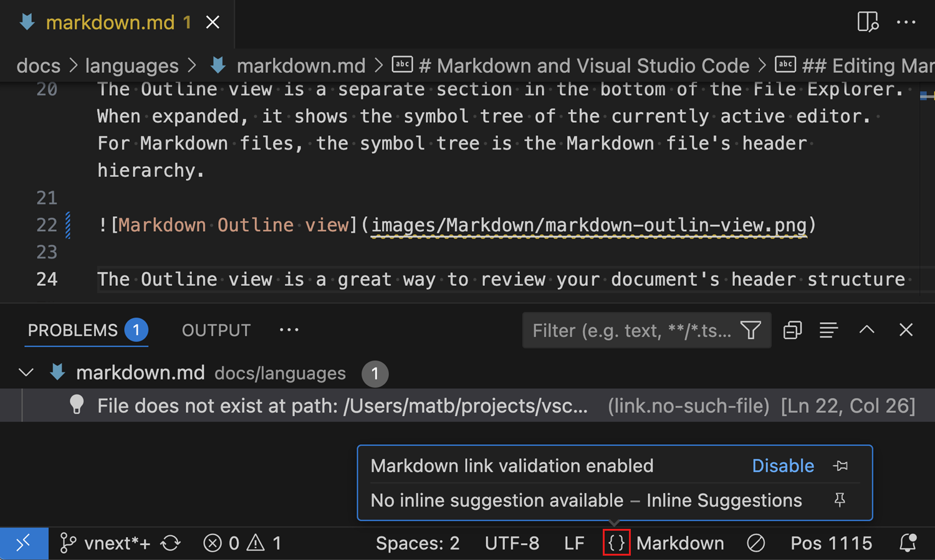
Task: Open the notifications bell
Action: point(908,543)
